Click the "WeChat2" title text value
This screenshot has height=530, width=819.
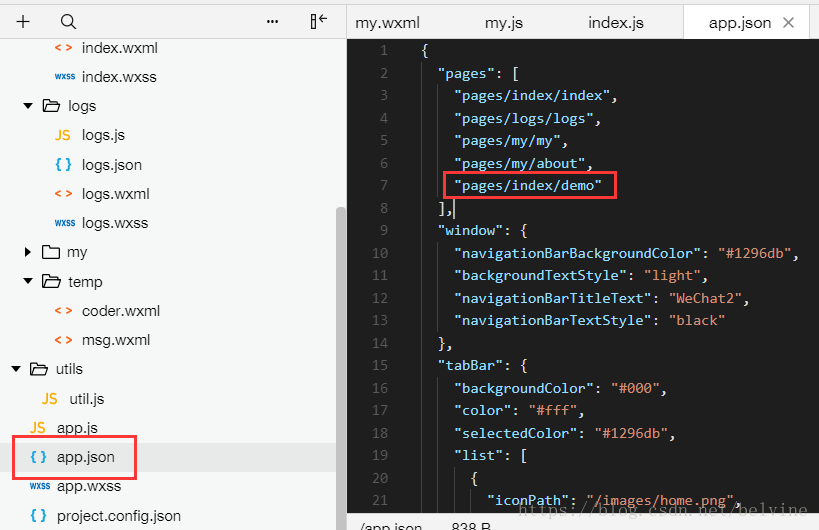click(705, 298)
